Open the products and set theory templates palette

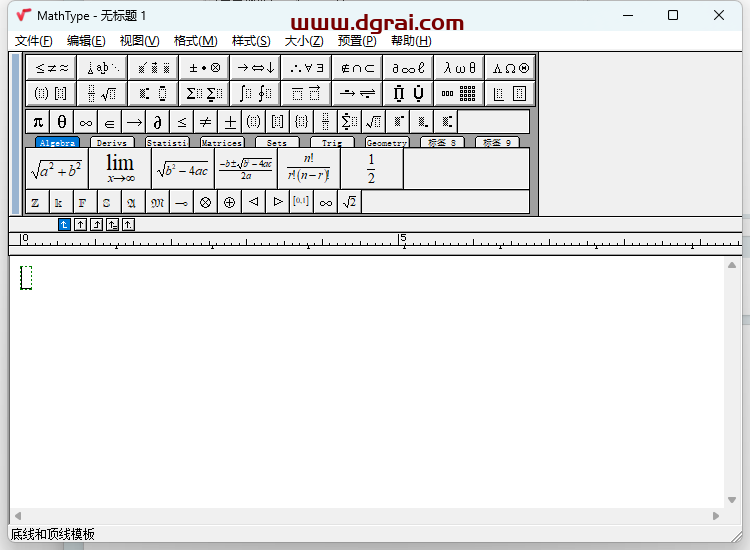point(408,93)
